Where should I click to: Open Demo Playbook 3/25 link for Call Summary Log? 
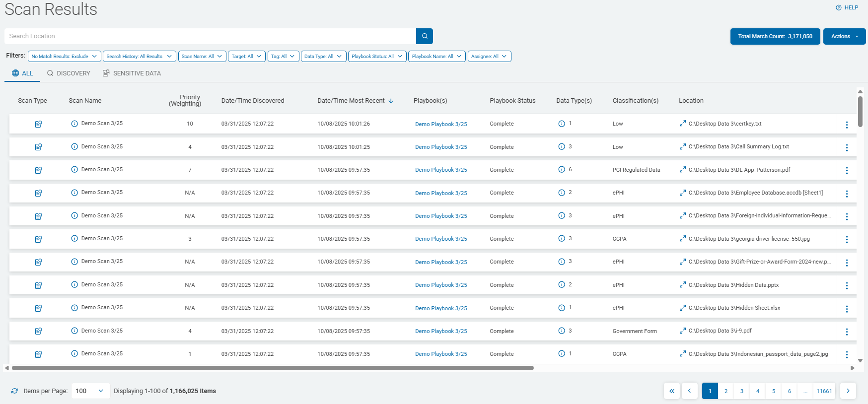(441, 147)
